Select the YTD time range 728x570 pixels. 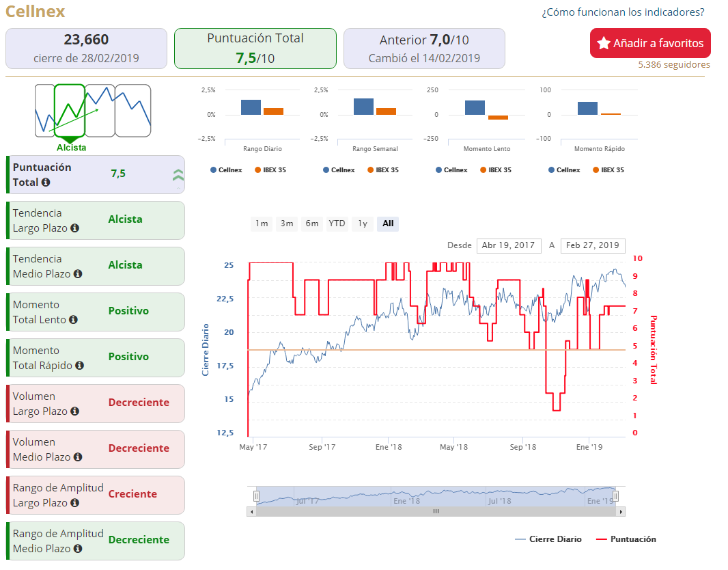(337, 224)
